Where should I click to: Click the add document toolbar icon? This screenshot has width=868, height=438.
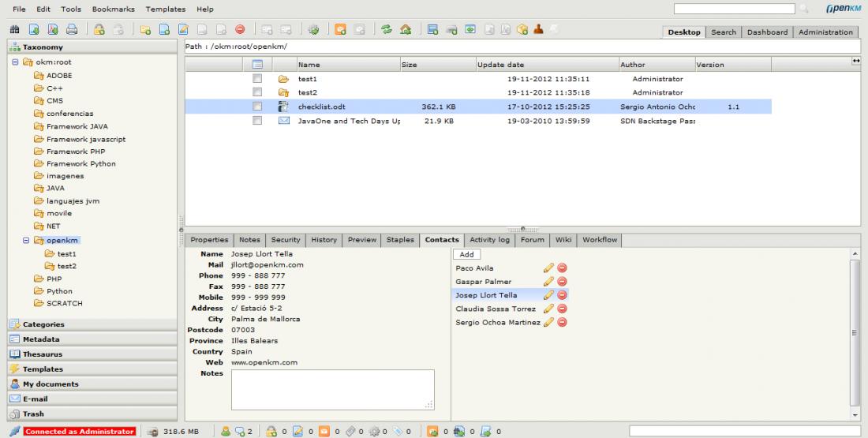point(164,29)
